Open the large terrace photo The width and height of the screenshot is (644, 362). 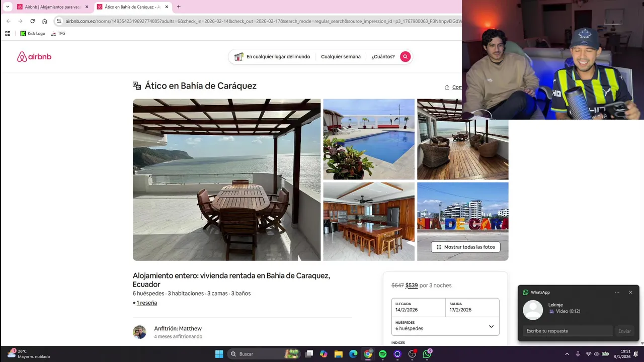pyautogui.click(x=226, y=180)
